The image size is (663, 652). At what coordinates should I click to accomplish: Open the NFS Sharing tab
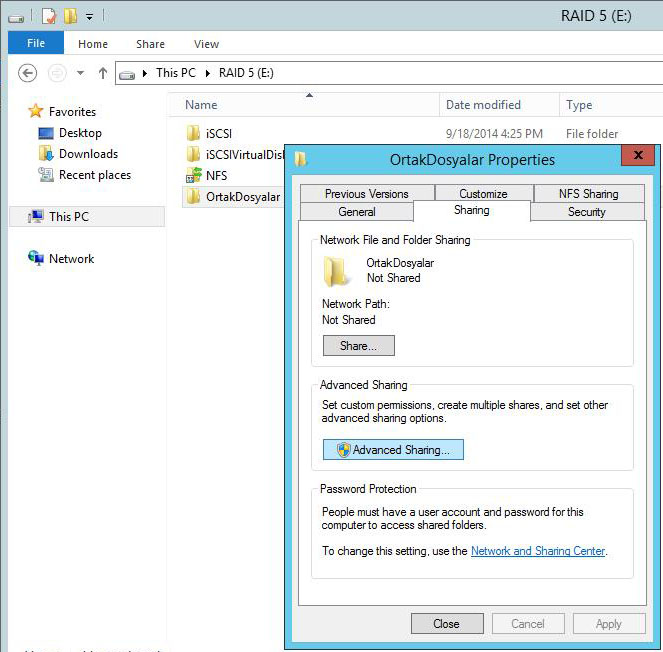588,194
